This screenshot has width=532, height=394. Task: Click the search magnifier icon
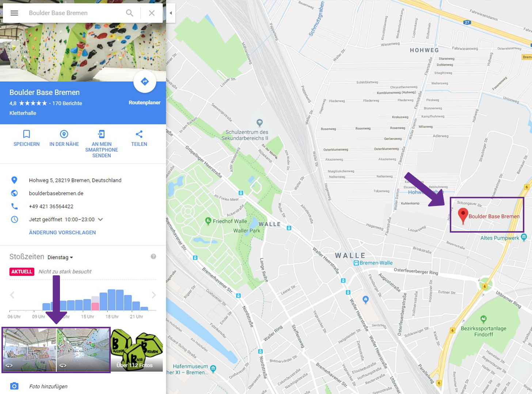(x=130, y=13)
